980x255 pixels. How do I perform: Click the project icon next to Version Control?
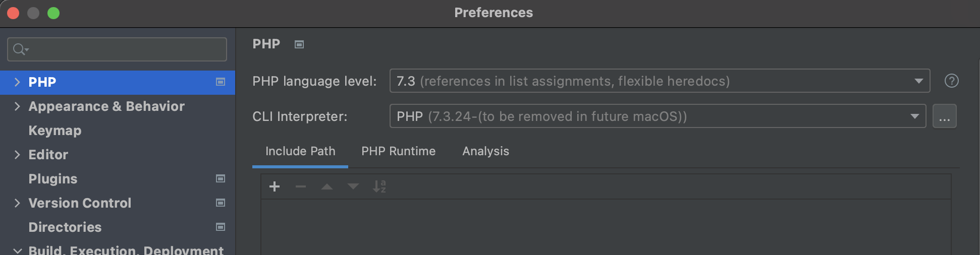pos(221,203)
